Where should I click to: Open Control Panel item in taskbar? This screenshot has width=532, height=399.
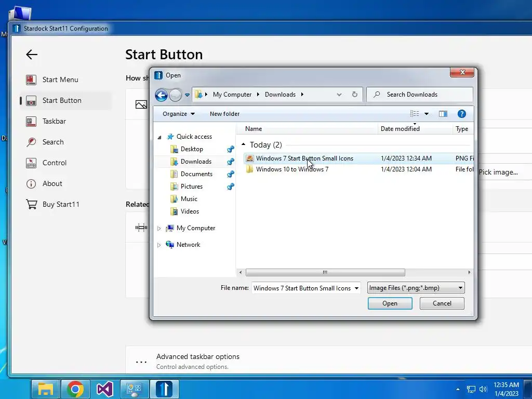pos(135,389)
